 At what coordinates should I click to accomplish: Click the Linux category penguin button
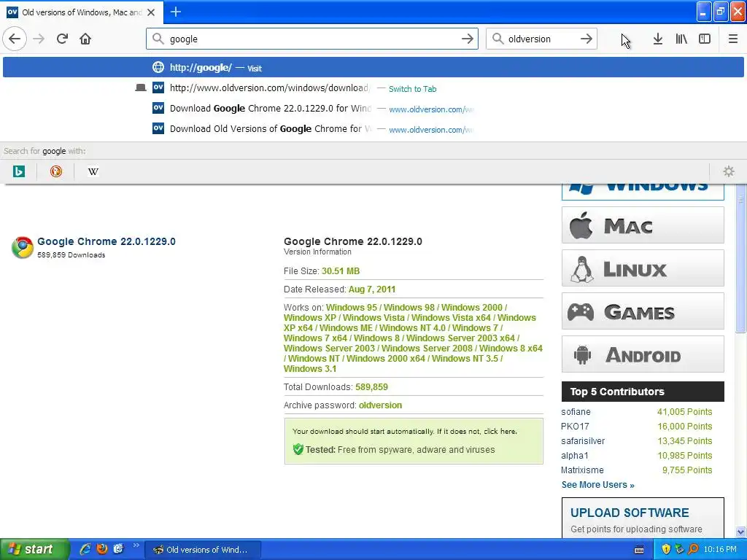643,268
